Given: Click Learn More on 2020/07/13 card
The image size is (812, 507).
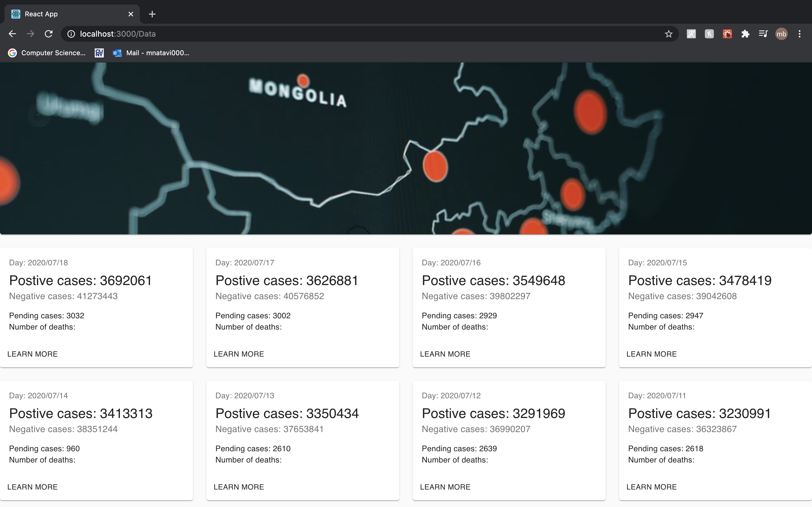Looking at the screenshot, I should coord(239,487).
